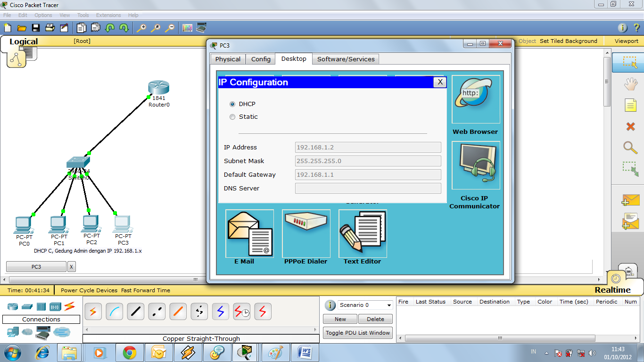This screenshot has width=644, height=362.
Task: Click the New scenario button
Action: [340, 319]
